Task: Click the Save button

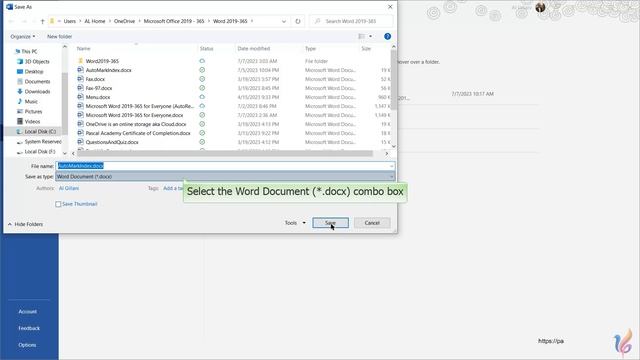Action: click(330, 223)
